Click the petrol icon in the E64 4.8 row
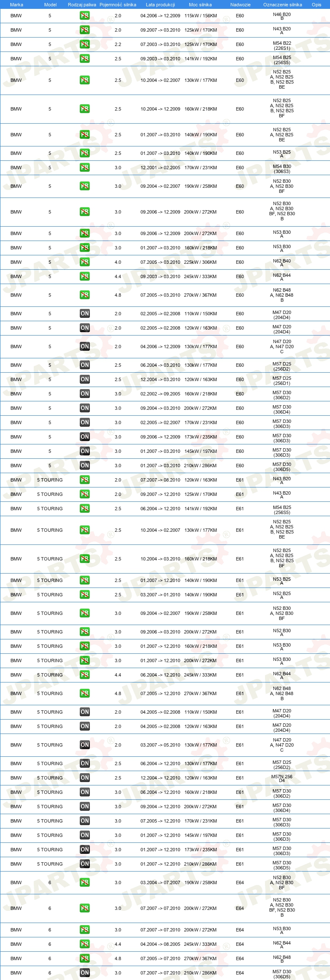Image resolution: width=330 pixels, height=980 pixels. pos(84,958)
